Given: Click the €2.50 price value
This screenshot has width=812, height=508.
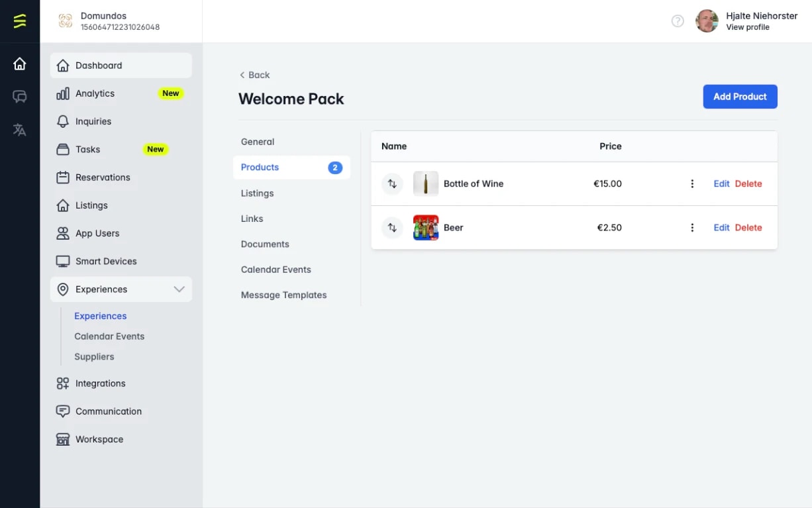Looking at the screenshot, I should coord(609,227).
